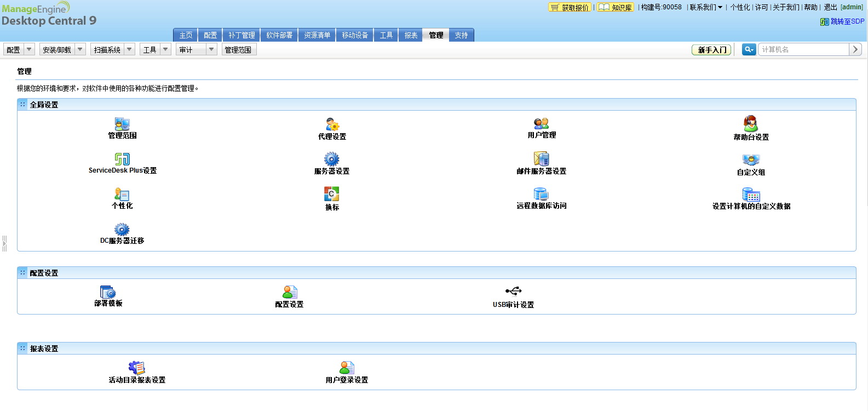Open the DC服务器迁移 icon
The width and height of the screenshot is (868, 411).
(x=122, y=229)
